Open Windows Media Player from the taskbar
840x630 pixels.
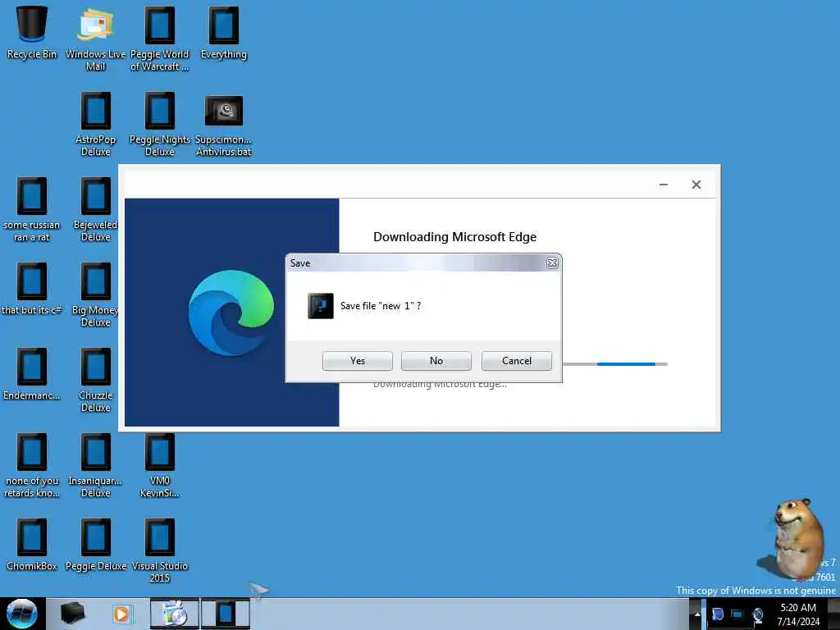tap(121, 614)
